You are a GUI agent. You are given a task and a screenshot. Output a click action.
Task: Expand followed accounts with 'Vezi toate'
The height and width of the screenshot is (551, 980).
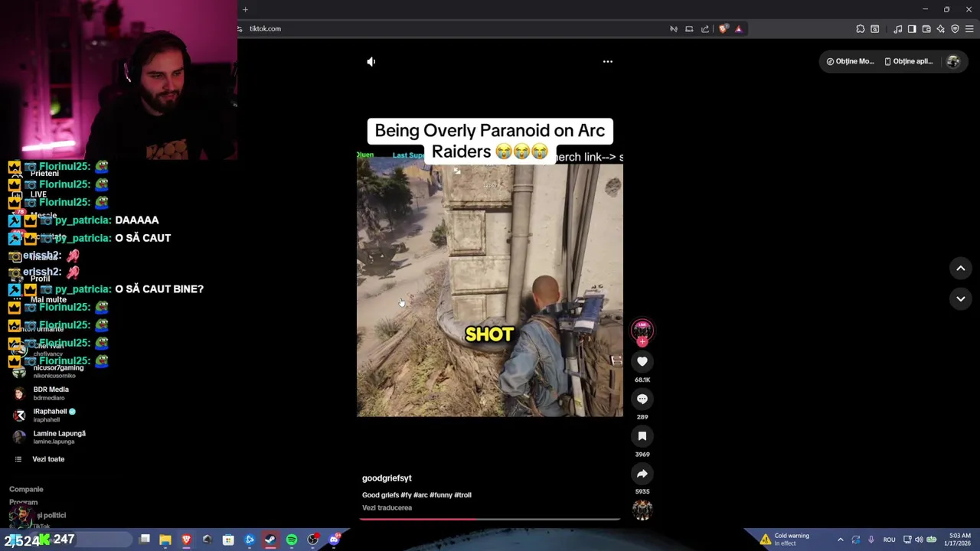point(48,459)
